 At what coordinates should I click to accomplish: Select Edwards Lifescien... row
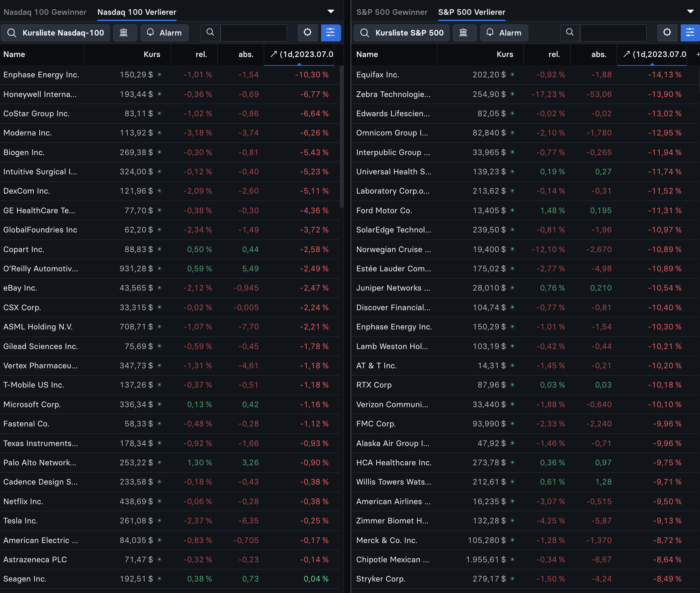[x=525, y=114]
